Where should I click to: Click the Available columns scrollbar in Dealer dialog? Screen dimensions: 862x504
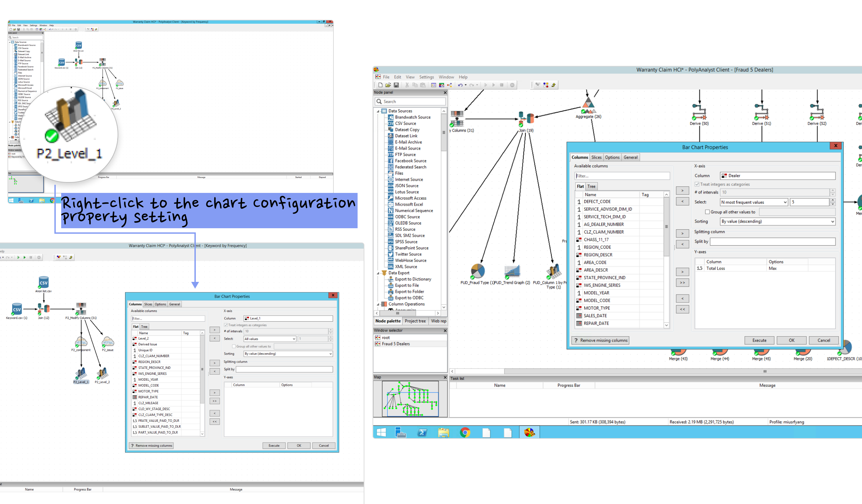point(666,226)
